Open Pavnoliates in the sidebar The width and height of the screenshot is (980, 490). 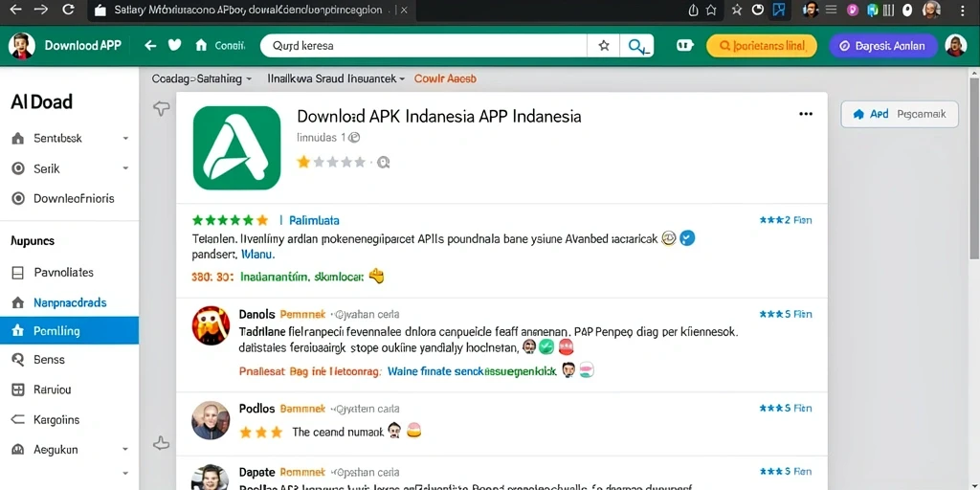point(63,273)
